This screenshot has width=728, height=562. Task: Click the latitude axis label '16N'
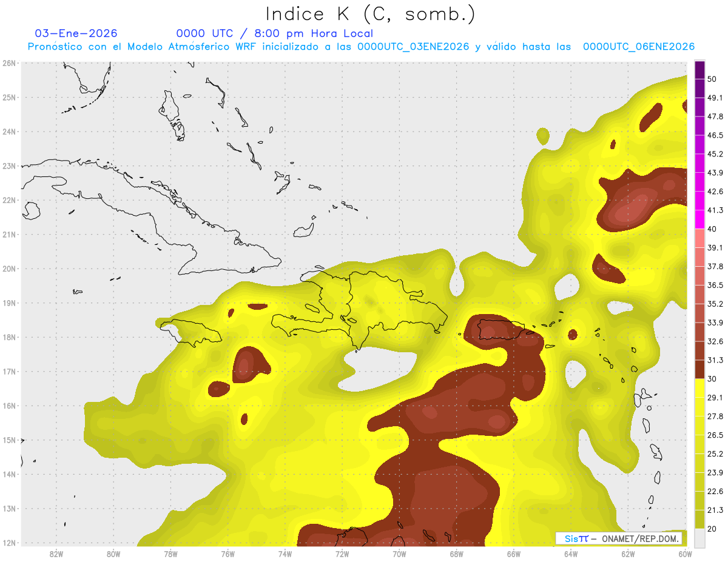(10, 406)
